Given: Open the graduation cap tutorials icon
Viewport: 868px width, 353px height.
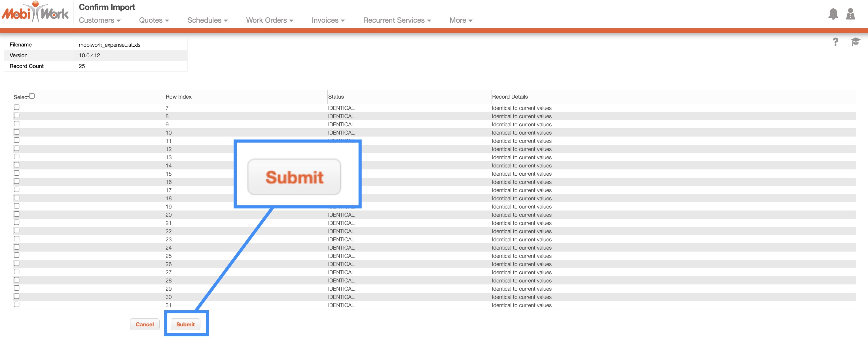Looking at the screenshot, I should click(855, 42).
